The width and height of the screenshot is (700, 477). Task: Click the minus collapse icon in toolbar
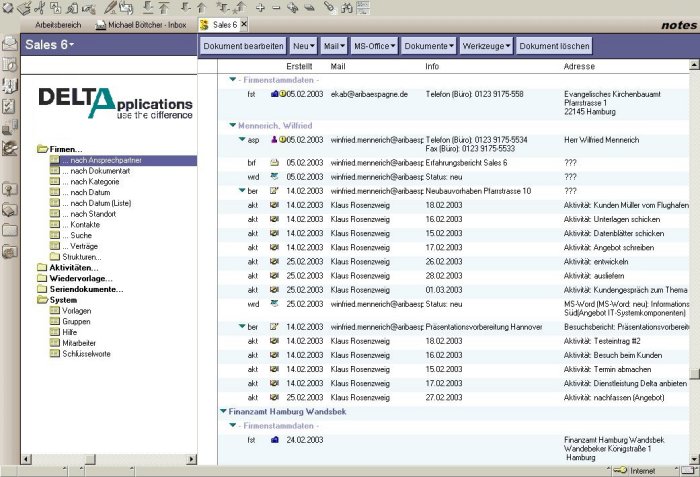click(x=277, y=7)
